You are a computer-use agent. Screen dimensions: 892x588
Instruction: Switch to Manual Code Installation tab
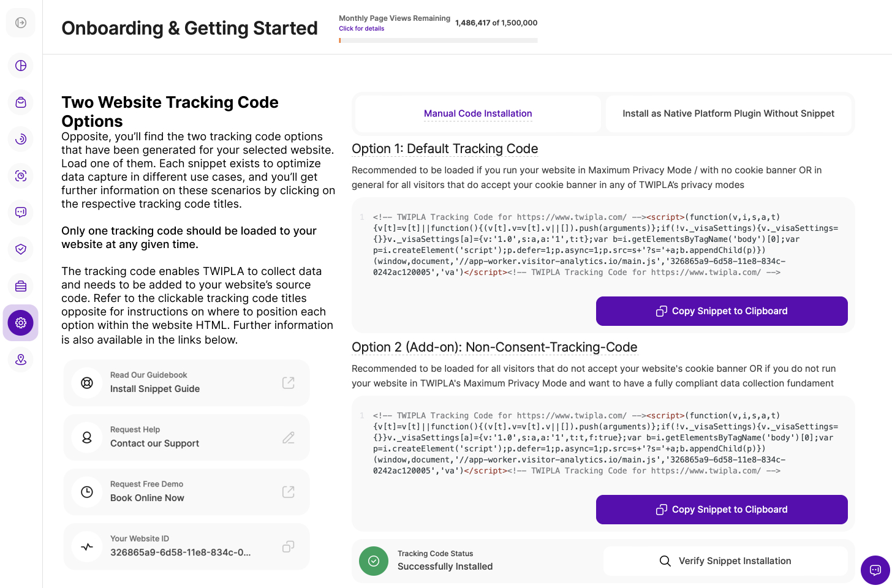[478, 114]
